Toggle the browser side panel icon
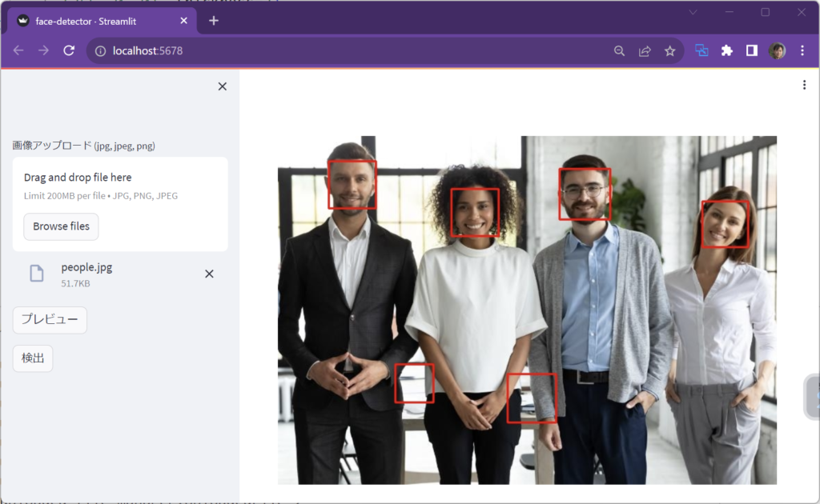Viewport: 820px width, 504px height. point(752,50)
